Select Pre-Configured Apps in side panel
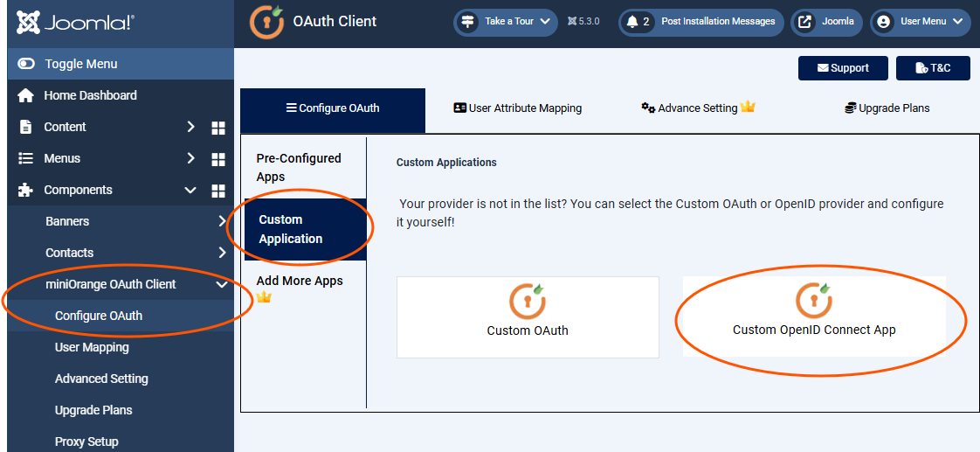The image size is (980, 452). tap(299, 167)
